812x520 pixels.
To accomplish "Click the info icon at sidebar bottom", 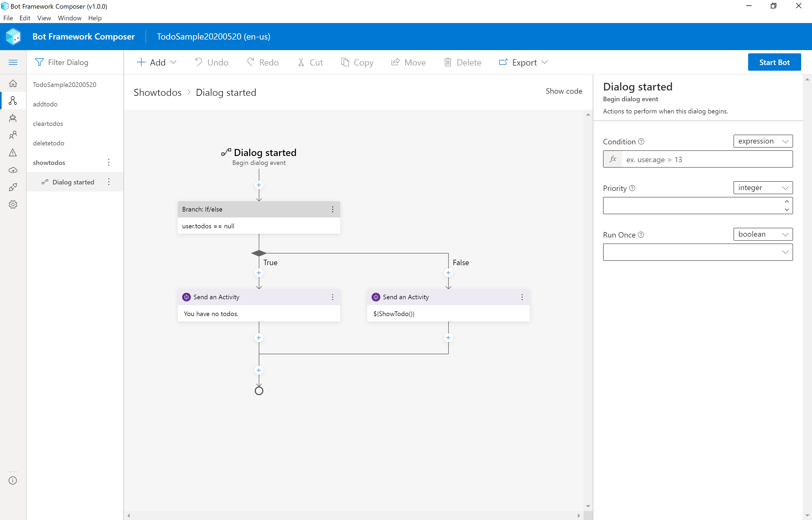I will [13, 480].
